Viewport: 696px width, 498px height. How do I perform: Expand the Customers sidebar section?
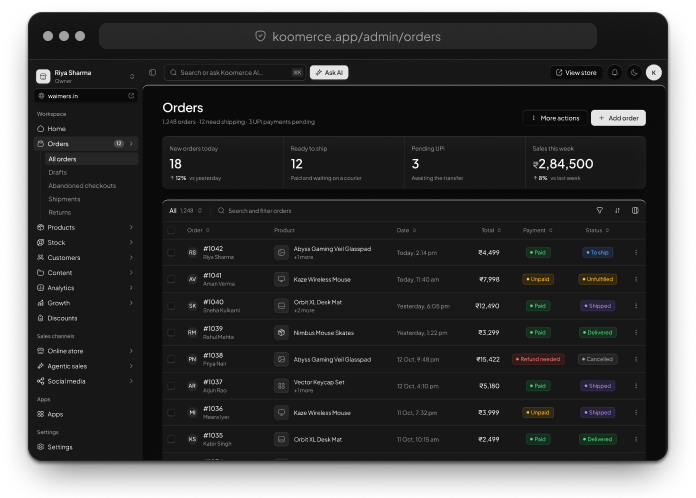tap(131, 257)
